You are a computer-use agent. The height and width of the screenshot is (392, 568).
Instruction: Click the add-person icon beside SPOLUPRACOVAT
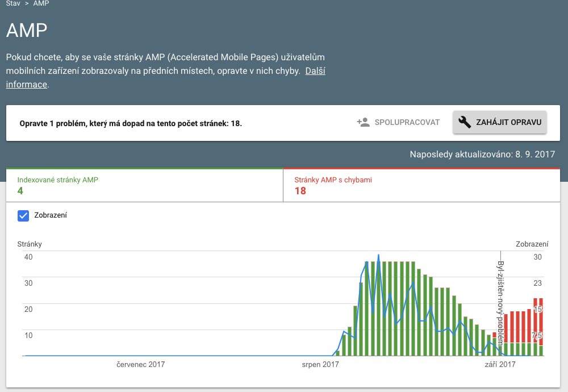click(363, 123)
